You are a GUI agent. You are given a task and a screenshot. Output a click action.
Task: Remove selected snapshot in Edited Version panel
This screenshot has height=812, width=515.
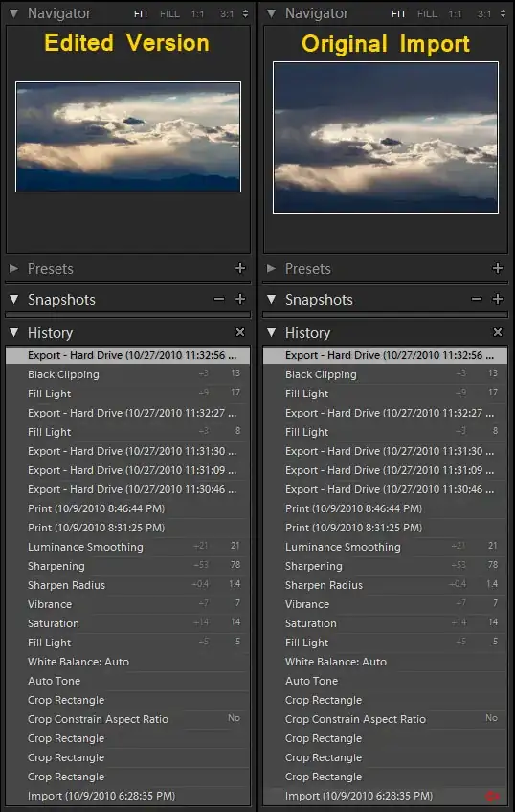point(219,299)
